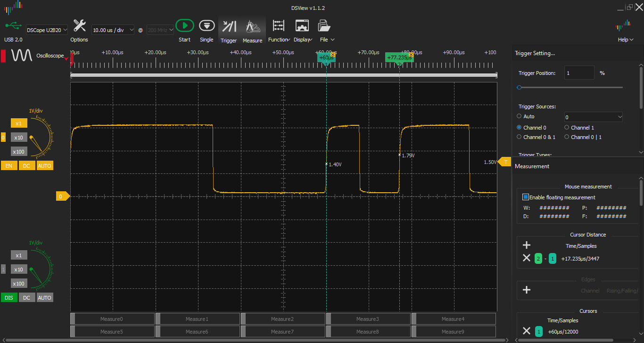Click the Start capture icon
The image size is (644, 343).
point(184,26)
